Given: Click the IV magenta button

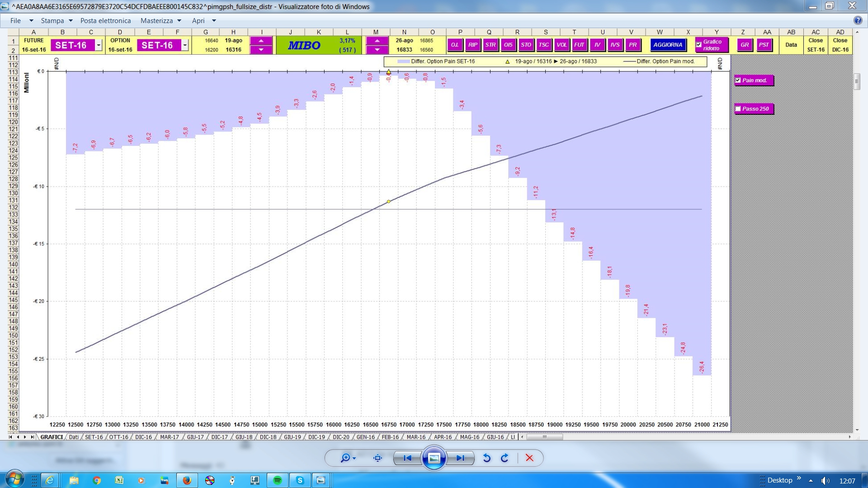Looking at the screenshot, I should coord(597,45).
